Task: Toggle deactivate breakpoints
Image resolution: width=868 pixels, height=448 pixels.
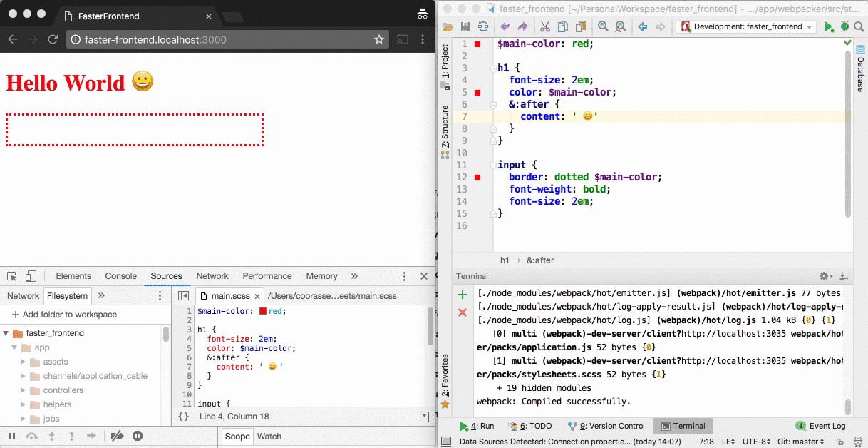Action: [118, 436]
